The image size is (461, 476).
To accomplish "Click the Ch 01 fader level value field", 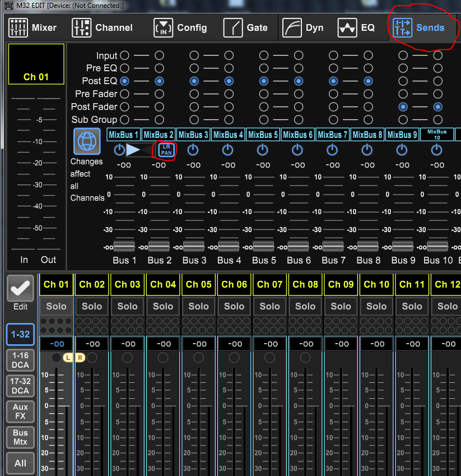I will tap(57, 344).
